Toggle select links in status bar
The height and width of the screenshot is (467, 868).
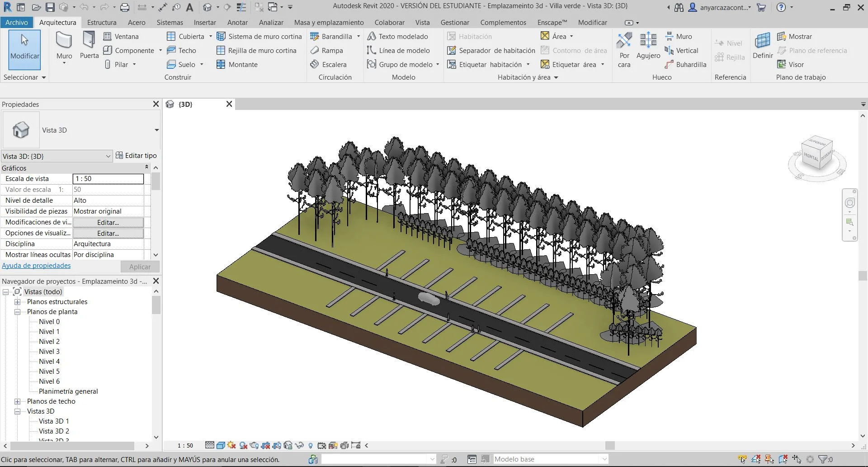coord(742,459)
